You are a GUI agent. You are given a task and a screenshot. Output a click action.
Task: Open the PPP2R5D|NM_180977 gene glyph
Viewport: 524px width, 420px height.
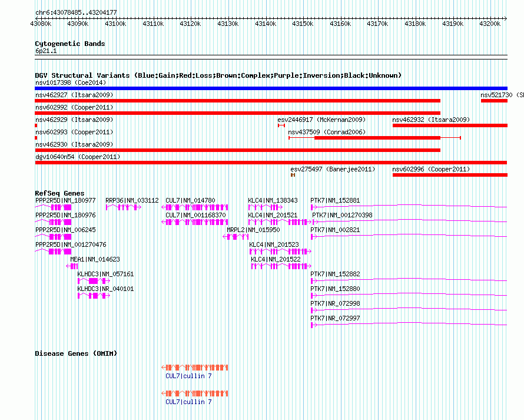[53, 207]
